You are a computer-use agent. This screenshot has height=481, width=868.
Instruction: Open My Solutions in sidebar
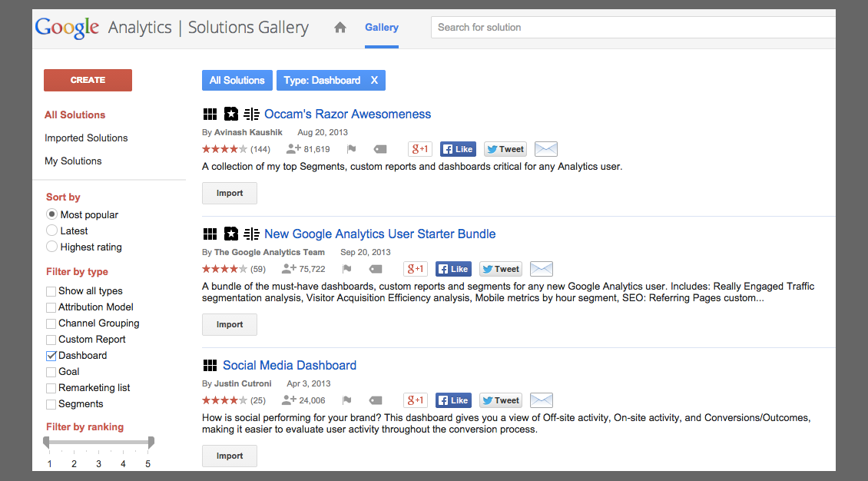coord(73,161)
